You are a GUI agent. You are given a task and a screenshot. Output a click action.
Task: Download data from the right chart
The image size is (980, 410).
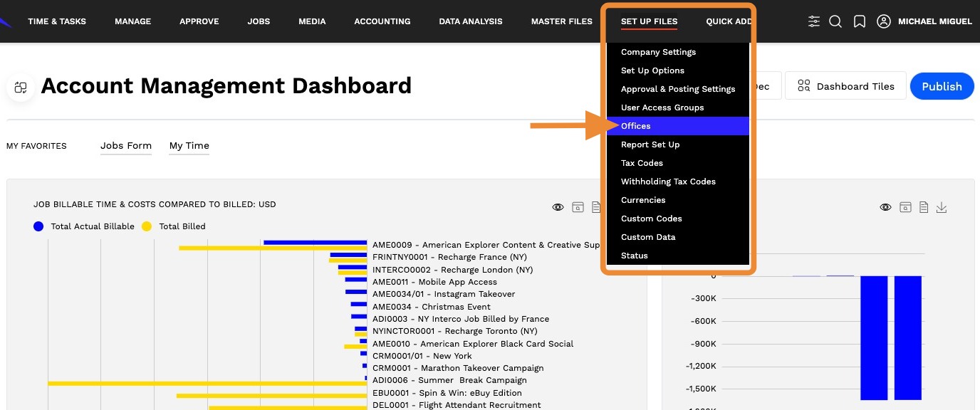[942, 207]
